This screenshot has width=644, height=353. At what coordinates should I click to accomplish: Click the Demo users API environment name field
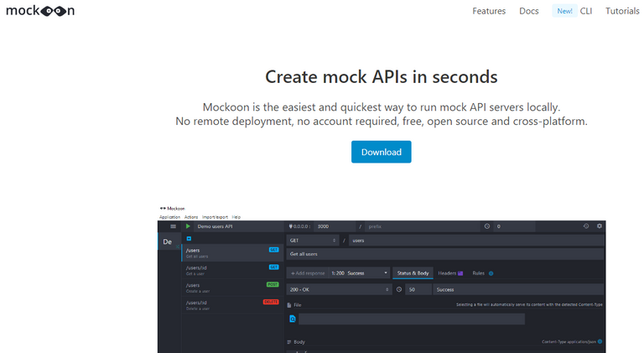(x=238, y=226)
